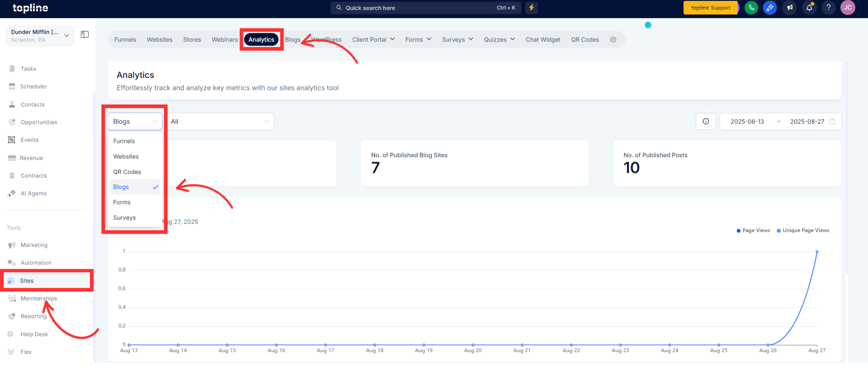868x367 pixels.
Task: Click the Reporting pie chart icon
Action: 12,316
